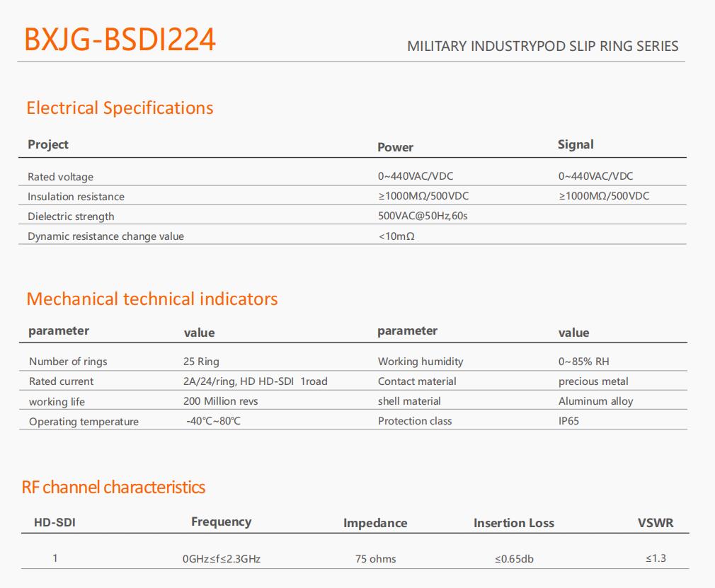The width and height of the screenshot is (715, 588).
Task: Click the ≤1.3 VSWR value
Action: pyautogui.click(x=656, y=558)
